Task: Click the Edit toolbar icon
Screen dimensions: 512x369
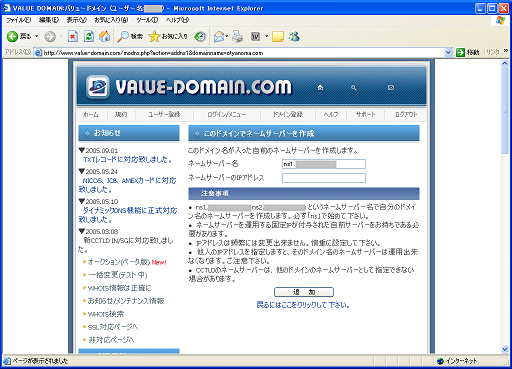Action: point(255,36)
